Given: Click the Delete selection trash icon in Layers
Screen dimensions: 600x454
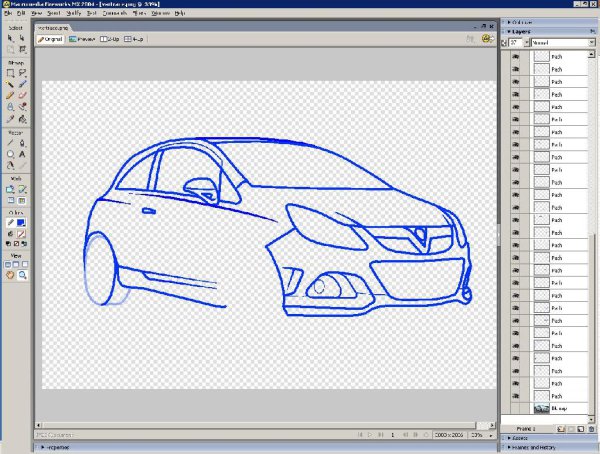Looking at the screenshot, I should (x=591, y=428).
